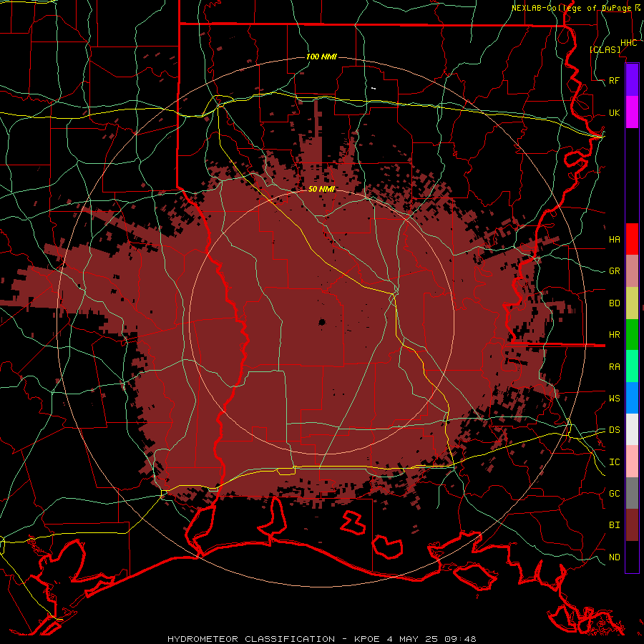Click the GC legend label
The image size is (644, 644).
coord(614,494)
